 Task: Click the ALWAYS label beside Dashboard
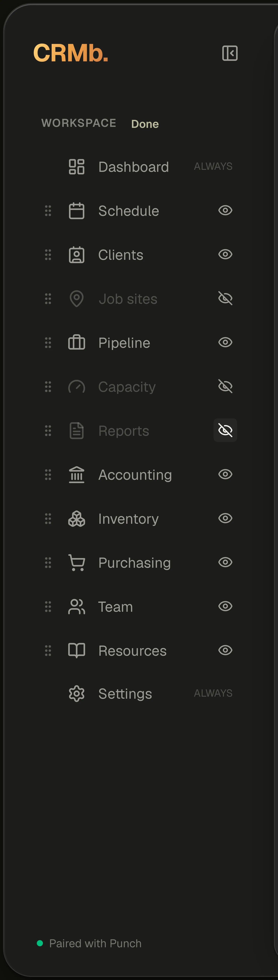pyautogui.click(x=213, y=166)
